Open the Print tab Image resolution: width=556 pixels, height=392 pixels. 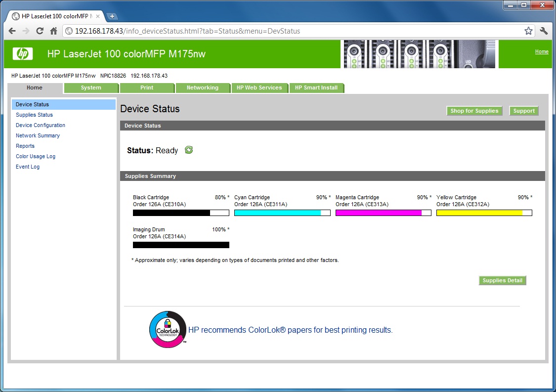click(x=147, y=87)
